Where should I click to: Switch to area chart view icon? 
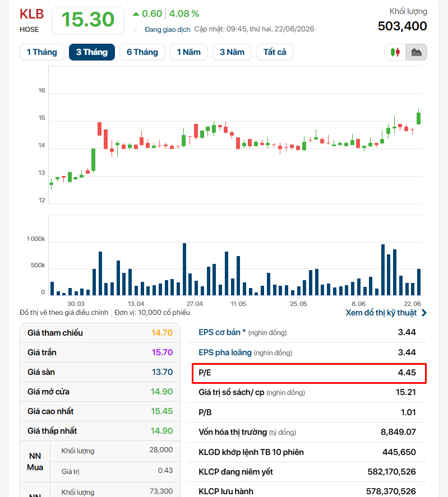416,52
